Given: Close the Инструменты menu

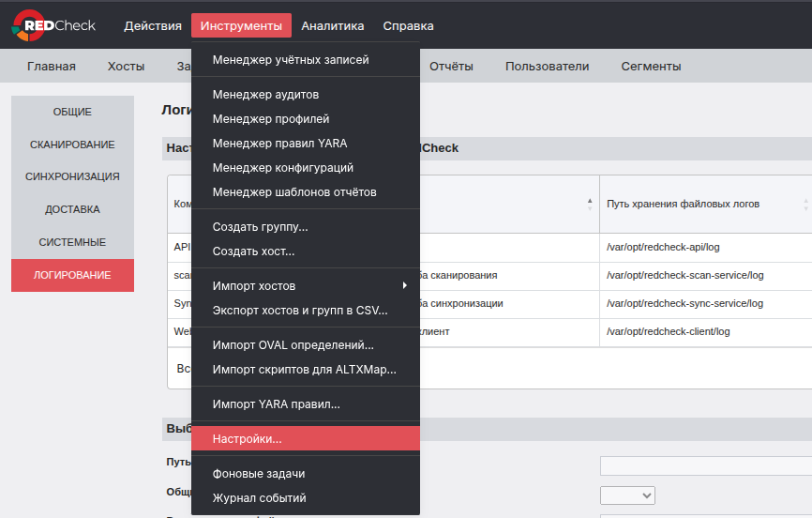Looking at the screenshot, I should (x=241, y=26).
